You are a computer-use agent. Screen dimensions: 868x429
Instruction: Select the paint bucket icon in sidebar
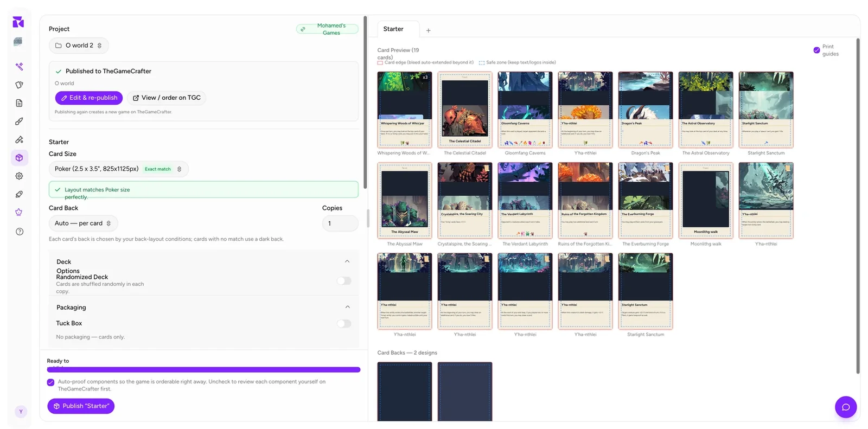[x=19, y=139]
